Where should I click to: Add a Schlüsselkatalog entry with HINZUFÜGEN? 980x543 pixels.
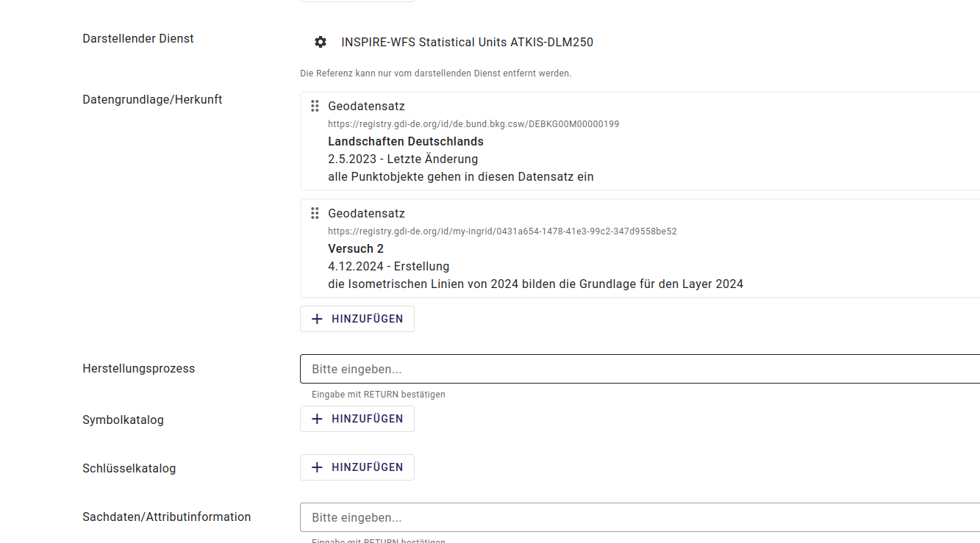pyautogui.click(x=357, y=467)
